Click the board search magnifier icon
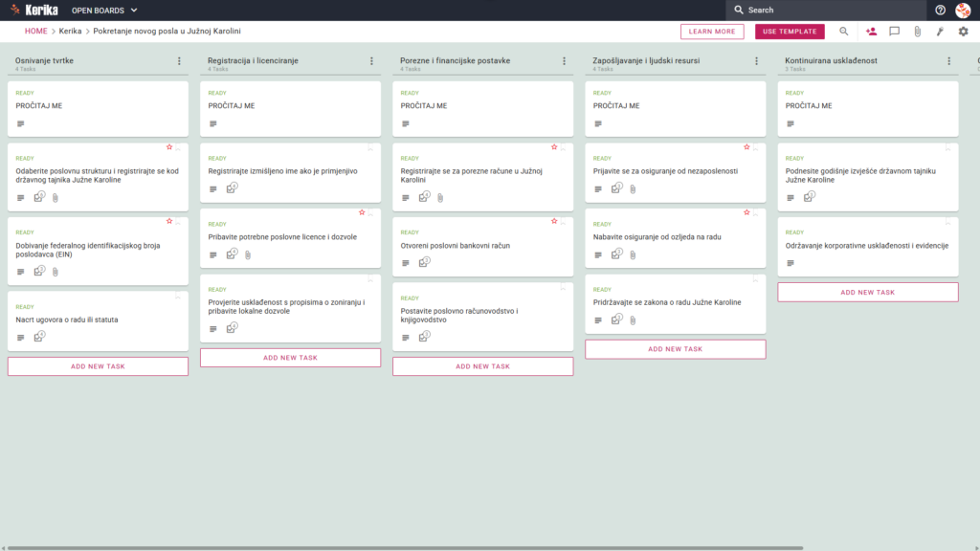The width and height of the screenshot is (980, 551). [844, 32]
